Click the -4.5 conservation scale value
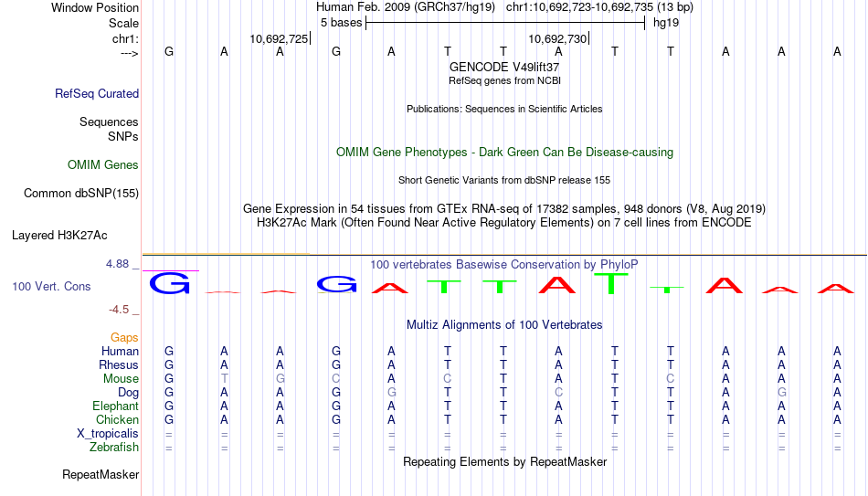 point(119,310)
